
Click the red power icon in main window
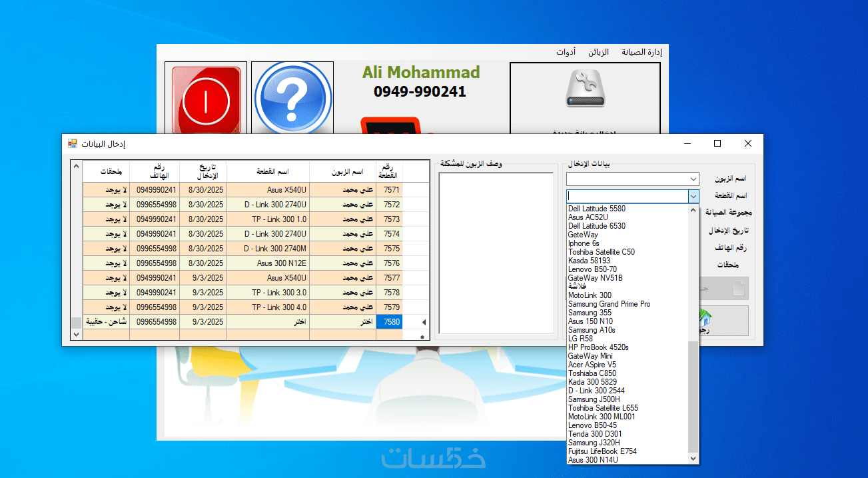click(206, 100)
